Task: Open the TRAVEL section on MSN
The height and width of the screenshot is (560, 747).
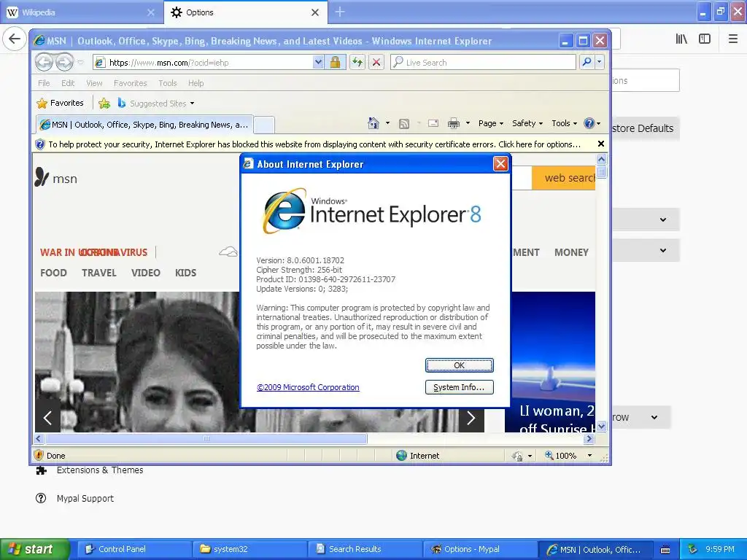Action: coord(99,273)
